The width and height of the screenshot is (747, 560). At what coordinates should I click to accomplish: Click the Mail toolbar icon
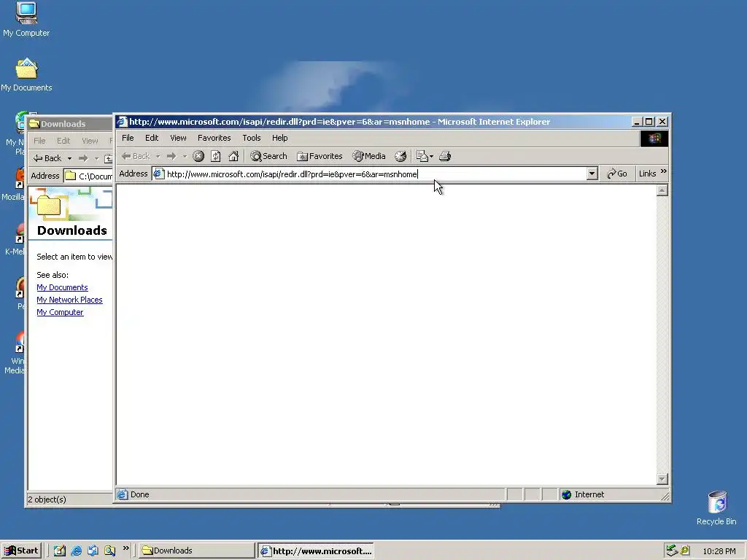(x=422, y=156)
